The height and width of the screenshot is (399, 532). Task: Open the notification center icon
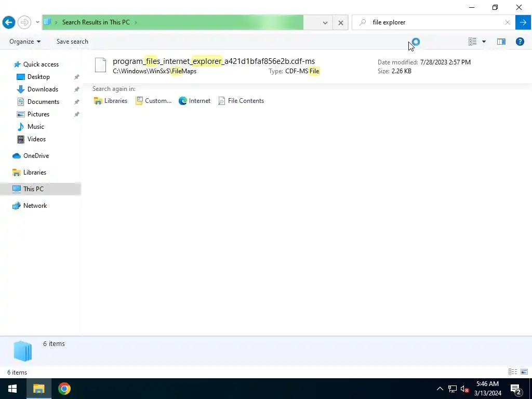(516, 389)
